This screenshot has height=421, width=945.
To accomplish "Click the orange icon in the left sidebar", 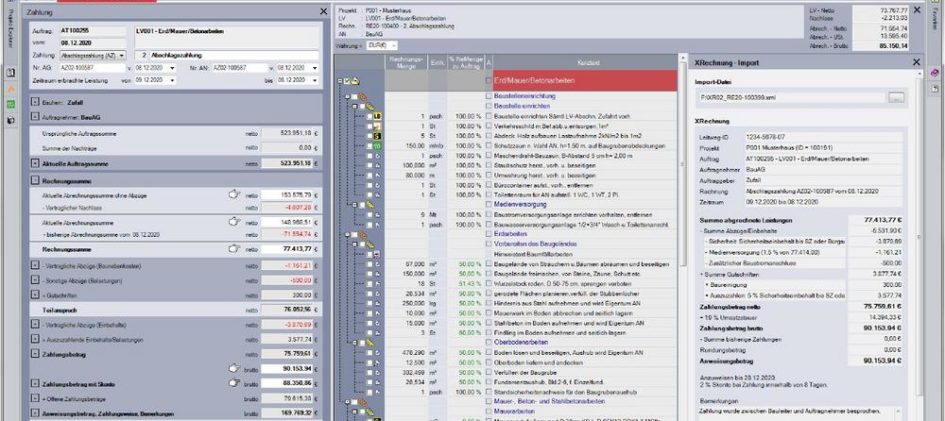I will (x=11, y=88).
